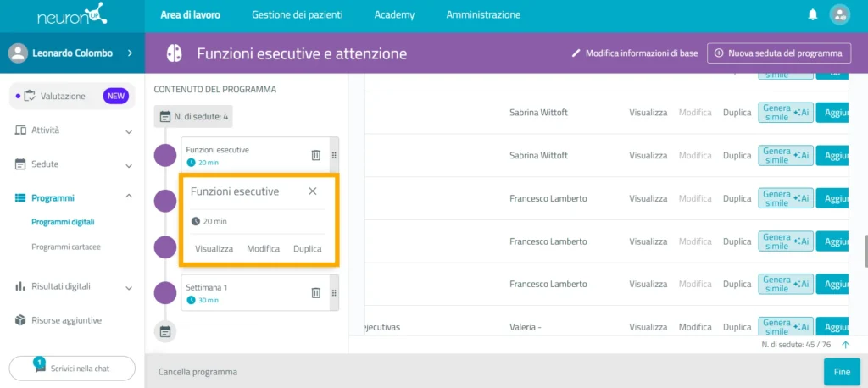Image resolution: width=868 pixels, height=388 pixels.
Task: Click the N. di sedute: 45 / 76 counter
Action: [796, 344]
